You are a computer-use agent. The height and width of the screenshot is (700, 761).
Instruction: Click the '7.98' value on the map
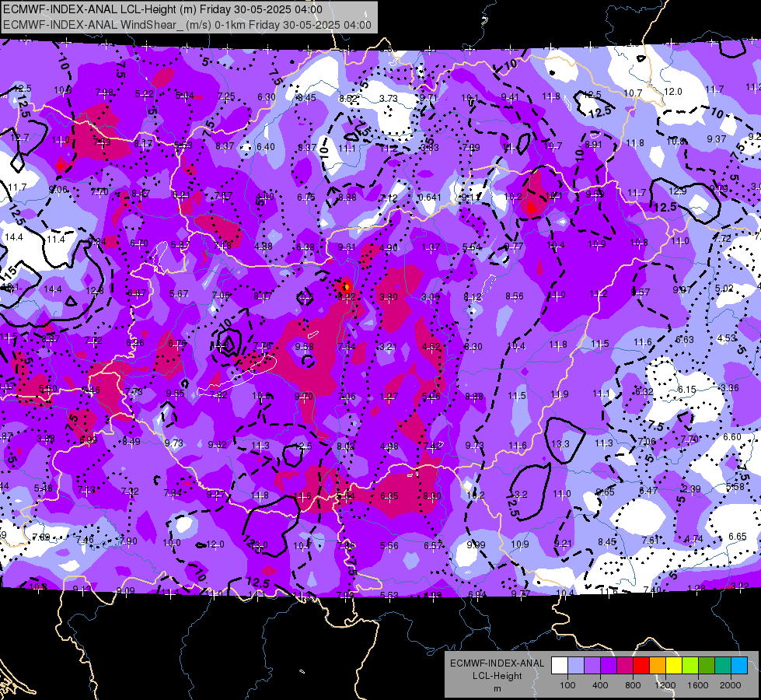[104, 92]
